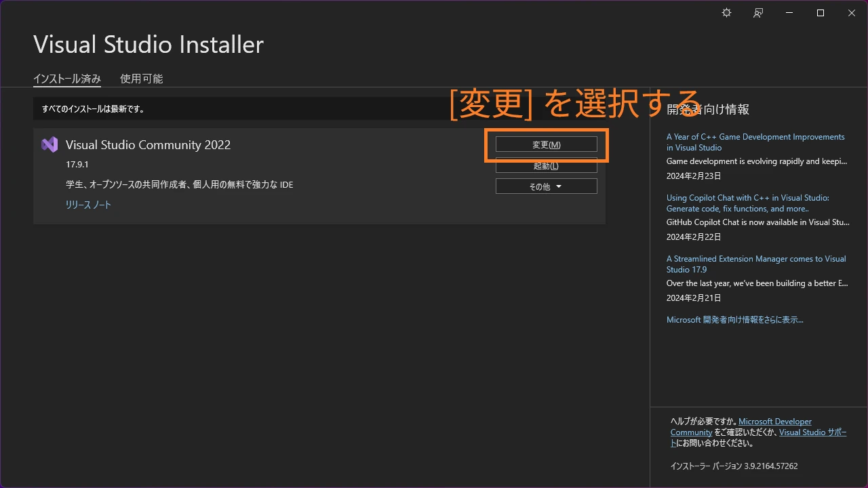
Task: Click the Visual Studio Installer heading
Action: [x=149, y=45]
